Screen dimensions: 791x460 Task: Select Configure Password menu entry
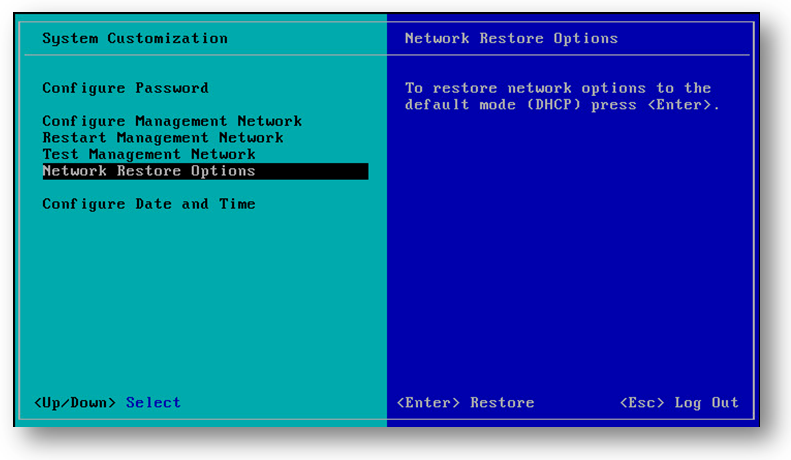125,88
